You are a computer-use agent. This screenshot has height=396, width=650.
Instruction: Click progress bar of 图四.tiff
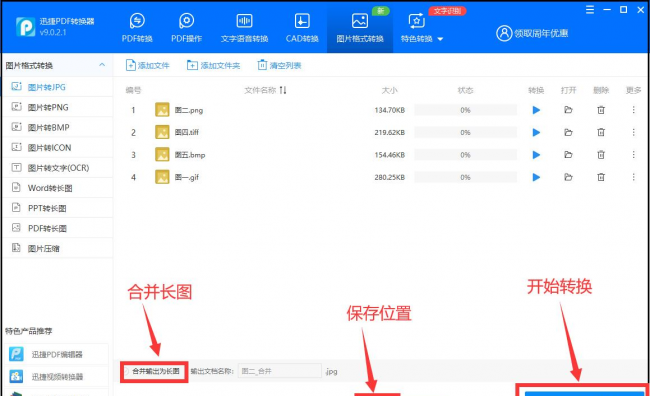[x=466, y=132]
